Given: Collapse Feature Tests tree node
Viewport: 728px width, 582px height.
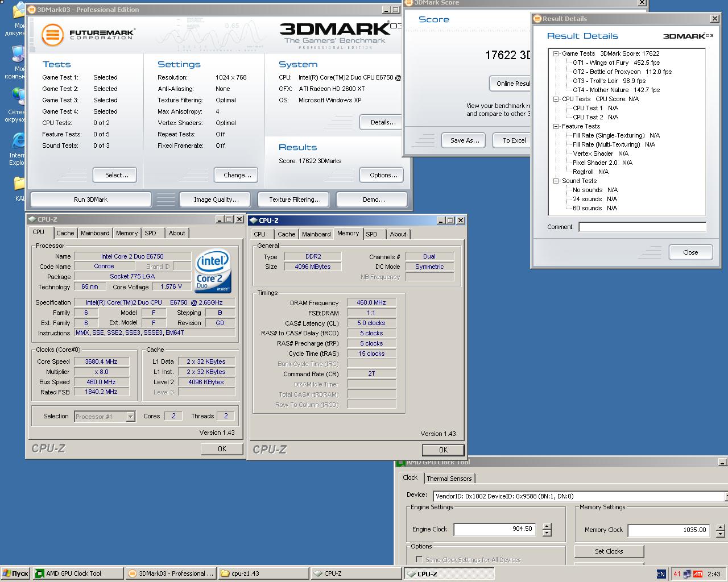Looking at the screenshot, I should tap(556, 126).
